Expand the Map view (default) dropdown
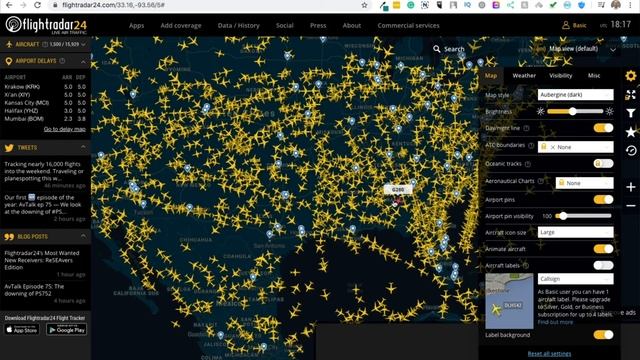Viewport: 640px width, 360px height. coord(613,49)
